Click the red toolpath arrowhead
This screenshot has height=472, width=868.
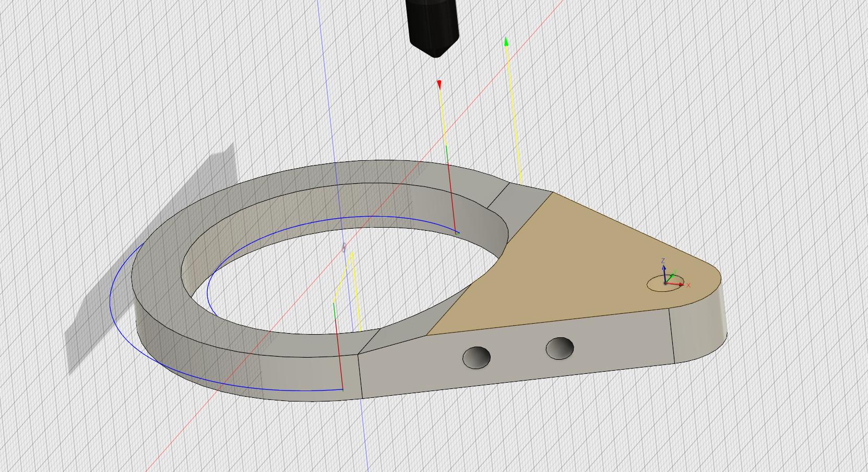point(439,85)
